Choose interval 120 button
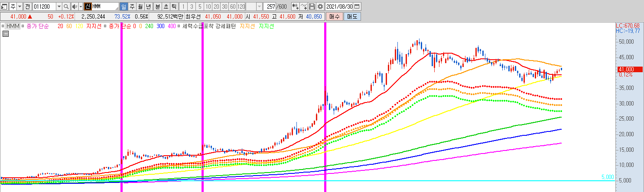The width and height of the screenshot is (644, 192). [241, 6]
